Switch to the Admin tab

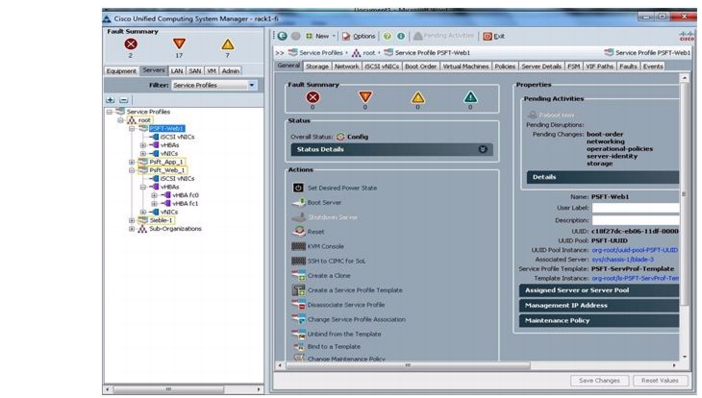231,71
